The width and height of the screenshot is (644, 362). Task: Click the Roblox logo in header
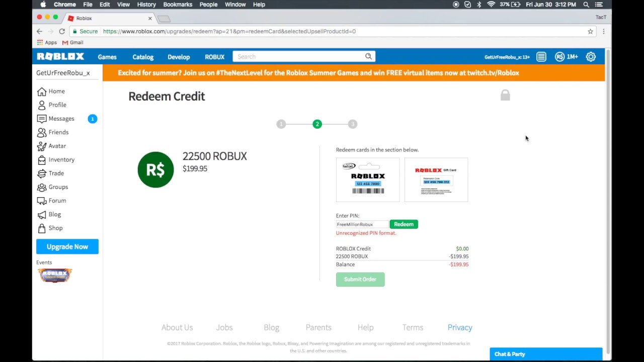pos(60,56)
